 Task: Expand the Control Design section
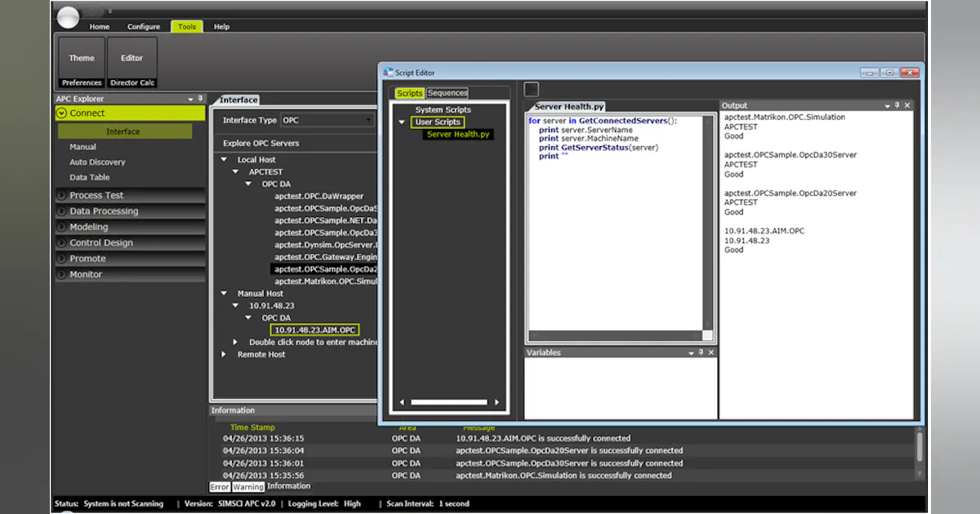click(x=130, y=243)
